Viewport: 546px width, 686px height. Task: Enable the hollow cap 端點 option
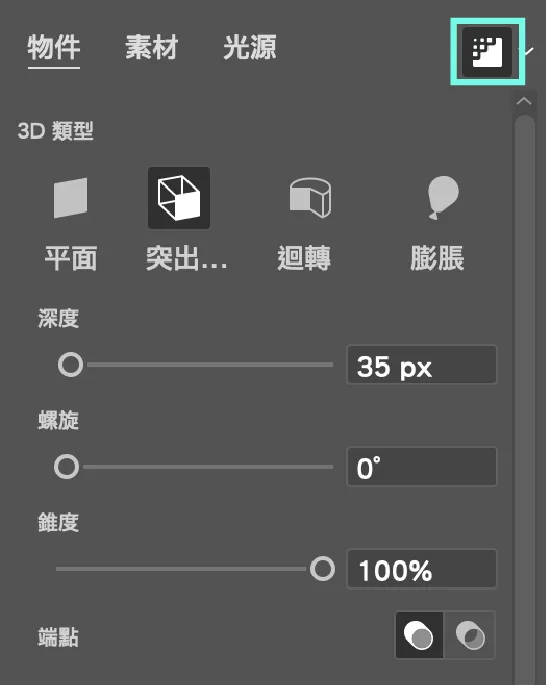click(470, 635)
